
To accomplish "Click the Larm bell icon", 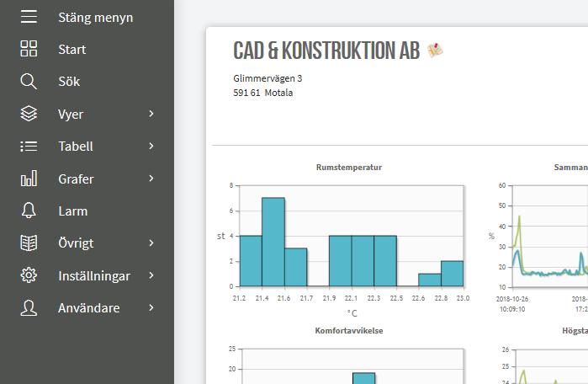I will (x=29, y=211).
